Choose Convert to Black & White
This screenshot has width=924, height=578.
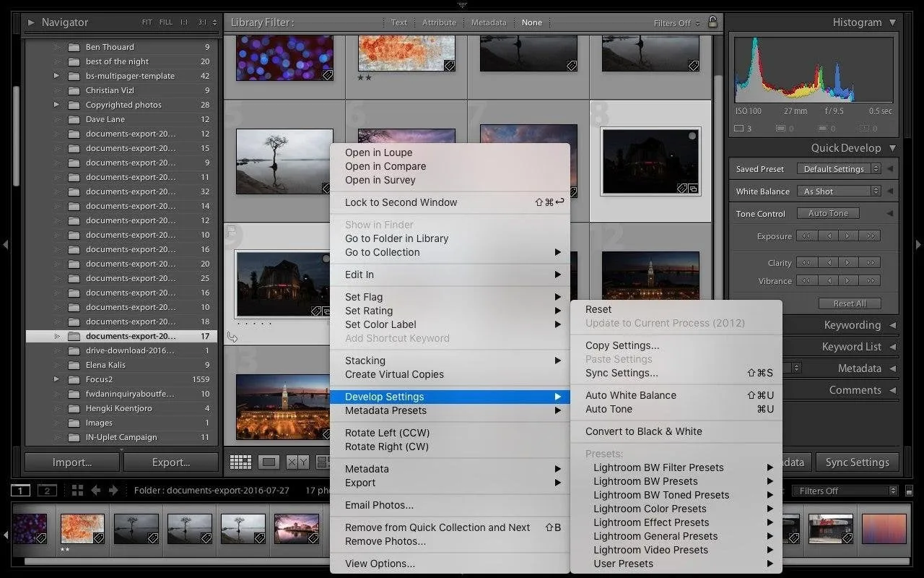click(643, 431)
